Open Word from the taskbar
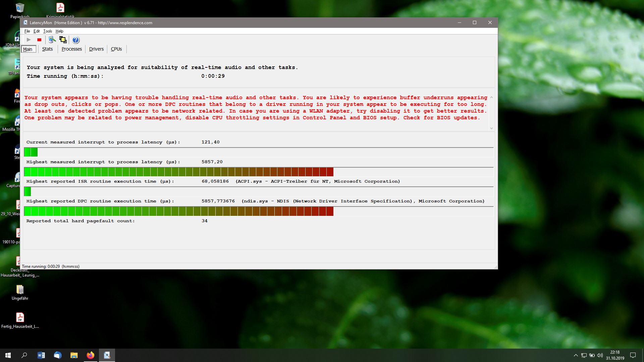 pyautogui.click(x=41, y=355)
